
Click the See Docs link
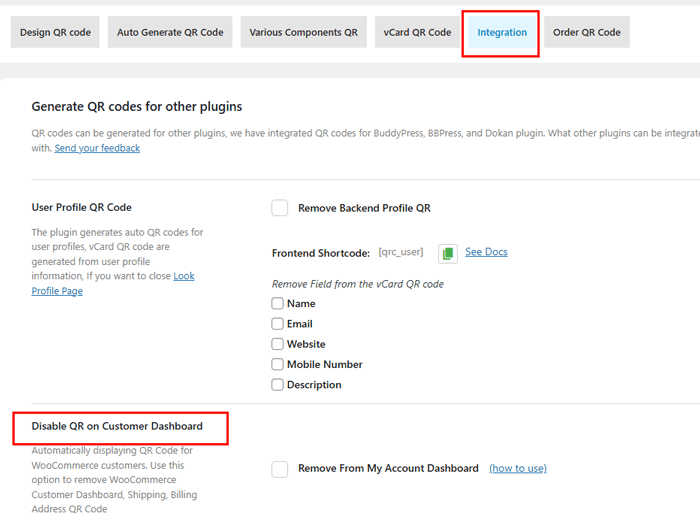(486, 252)
